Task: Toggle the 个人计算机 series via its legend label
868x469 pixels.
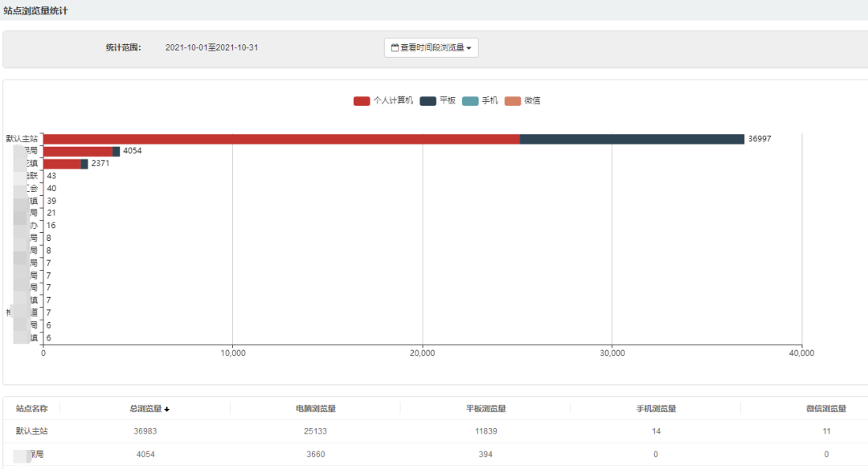Action: point(393,101)
